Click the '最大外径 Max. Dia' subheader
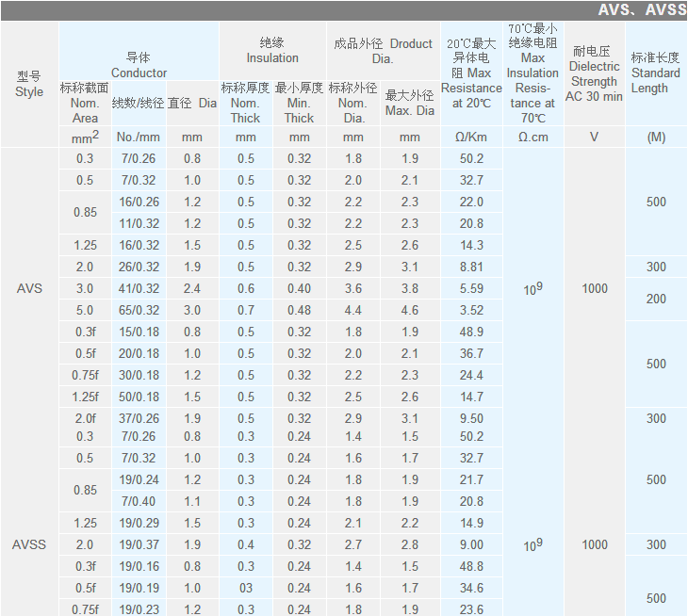 (409, 103)
